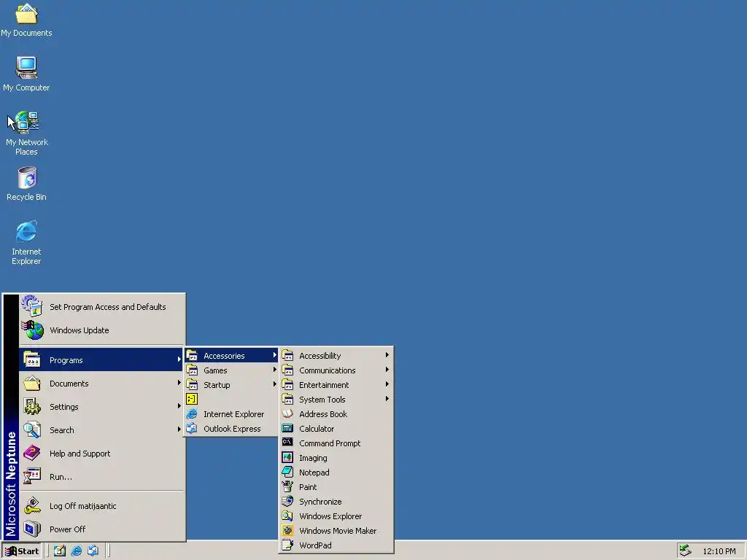Expand Entertainment submenu arrow
Viewport: 747px width, 560px height.
click(x=387, y=384)
